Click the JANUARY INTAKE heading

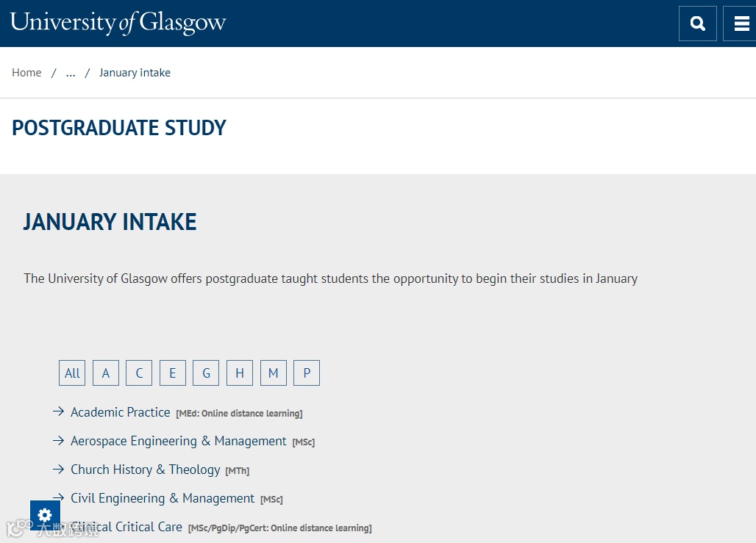[x=110, y=222]
